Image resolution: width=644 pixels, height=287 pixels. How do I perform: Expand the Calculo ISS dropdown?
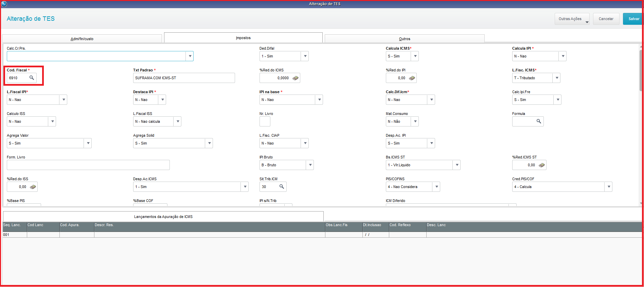coord(52,121)
